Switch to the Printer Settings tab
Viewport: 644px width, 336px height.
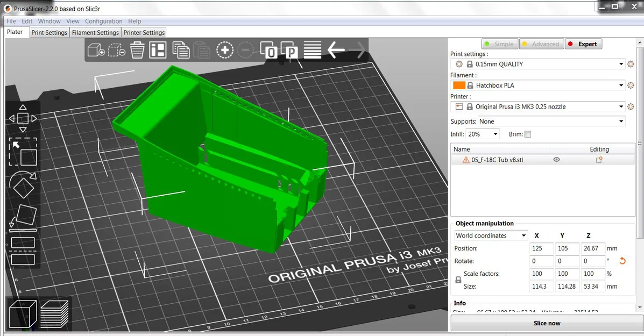144,32
